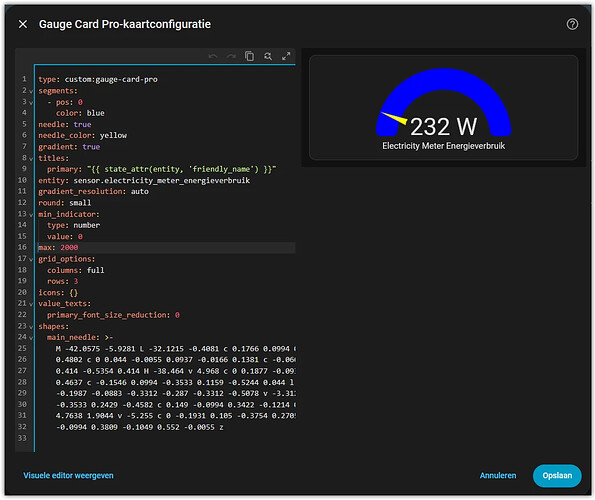Save the card with Opslaan
The height and width of the screenshot is (500, 595).
click(557, 475)
